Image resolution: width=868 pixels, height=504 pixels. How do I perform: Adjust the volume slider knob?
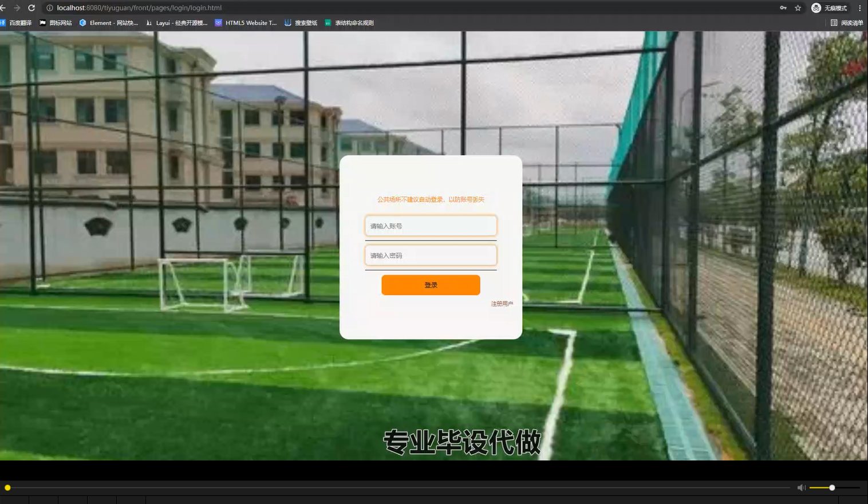[x=832, y=487]
